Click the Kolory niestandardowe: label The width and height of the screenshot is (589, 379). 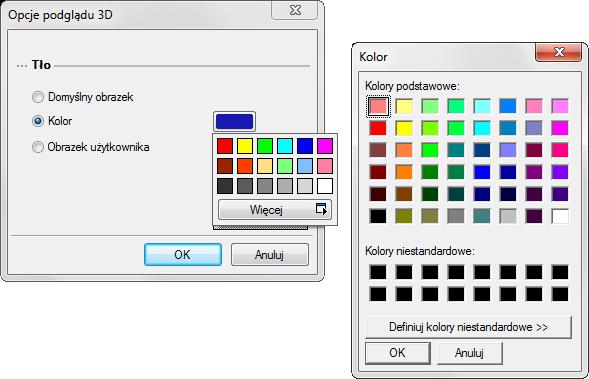pos(420,251)
